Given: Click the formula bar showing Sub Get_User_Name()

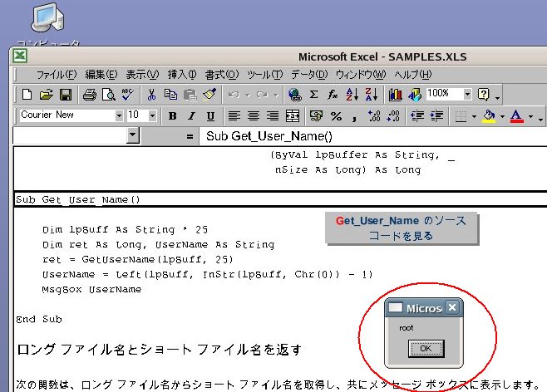Looking at the screenshot, I should [373, 136].
